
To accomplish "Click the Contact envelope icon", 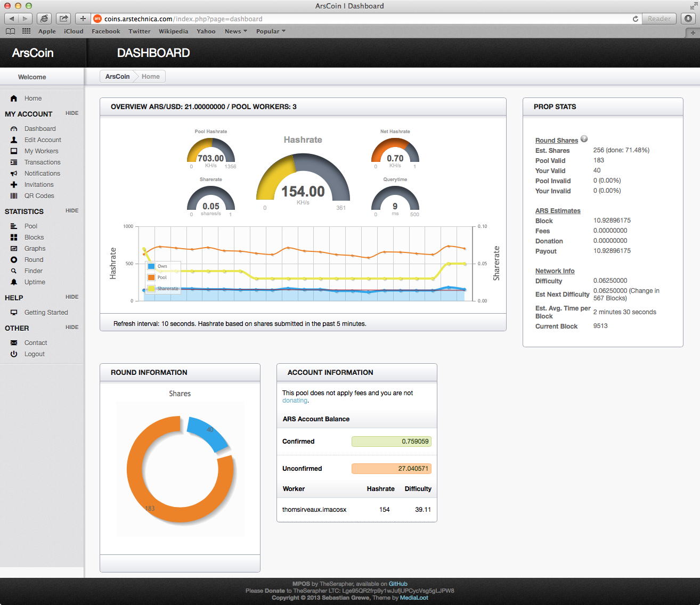I will click(x=14, y=343).
